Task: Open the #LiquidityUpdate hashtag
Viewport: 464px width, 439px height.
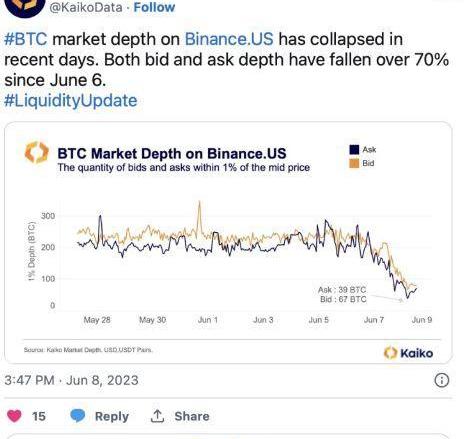Action: pyautogui.click(x=70, y=101)
